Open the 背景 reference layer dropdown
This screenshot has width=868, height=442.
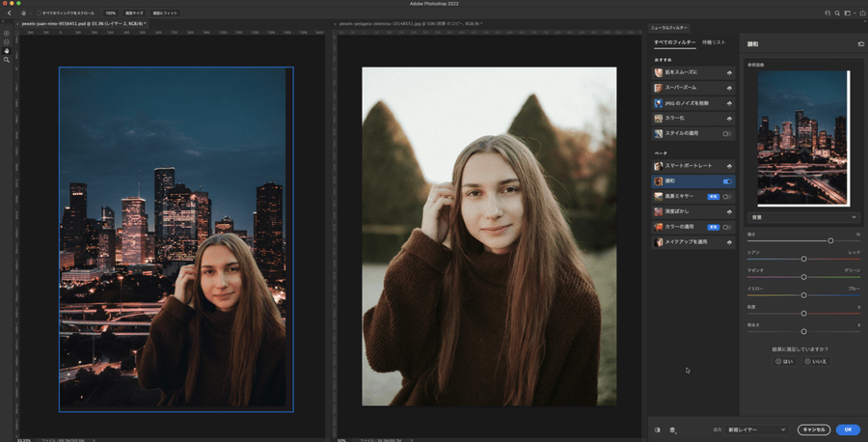click(803, 218)
